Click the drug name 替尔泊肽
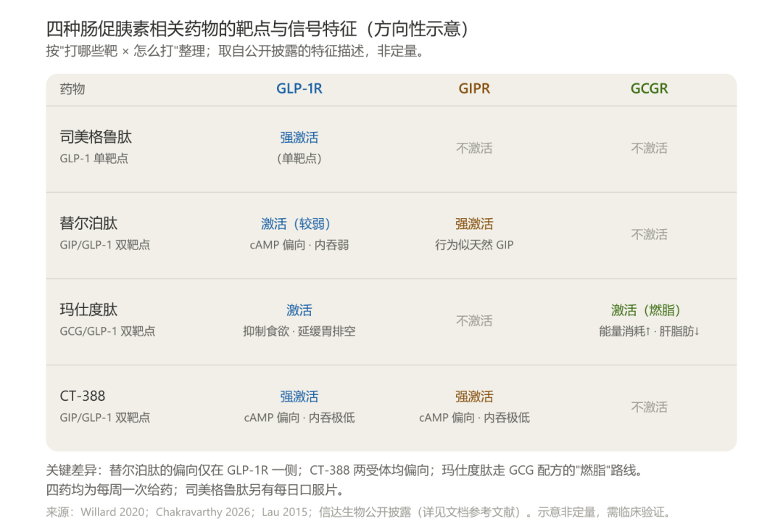The image size is (783, 532). pyautogui.click(x=88, y=223)
